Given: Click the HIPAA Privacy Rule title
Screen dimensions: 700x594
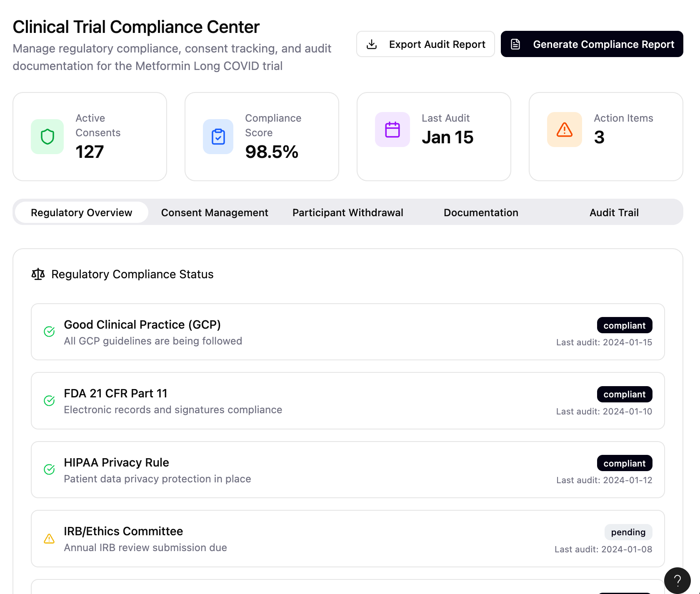Looking at the screenshot, I should [116, 462].
